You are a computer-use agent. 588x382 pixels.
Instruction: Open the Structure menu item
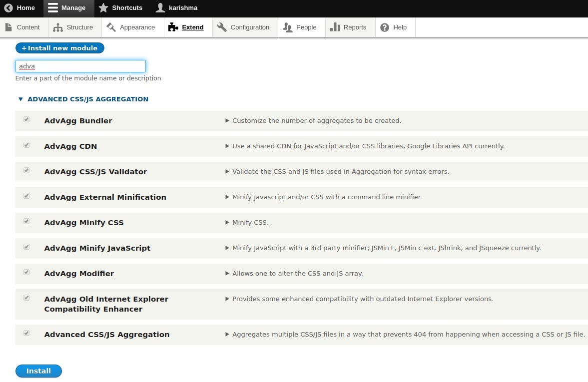(x=75, y=27)
